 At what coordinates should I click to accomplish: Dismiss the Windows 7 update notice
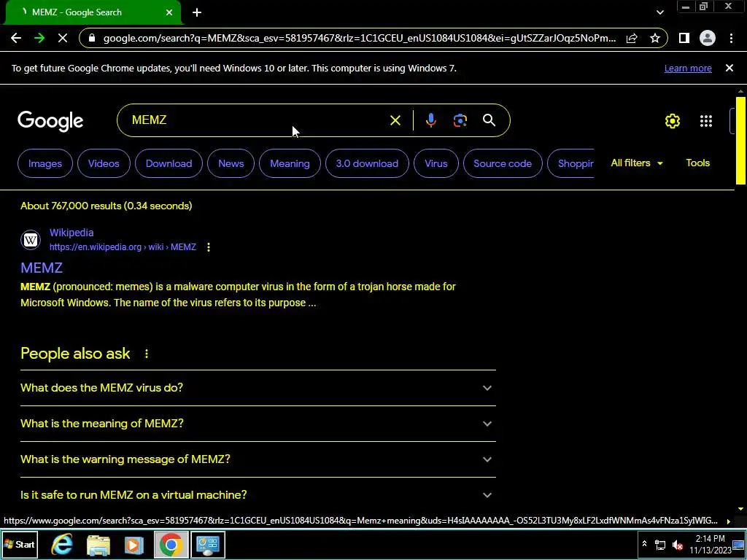729,68
